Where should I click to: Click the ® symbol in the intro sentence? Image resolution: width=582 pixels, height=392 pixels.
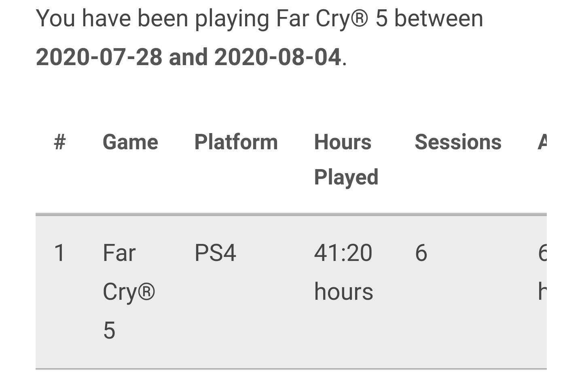tap(360, 19)
